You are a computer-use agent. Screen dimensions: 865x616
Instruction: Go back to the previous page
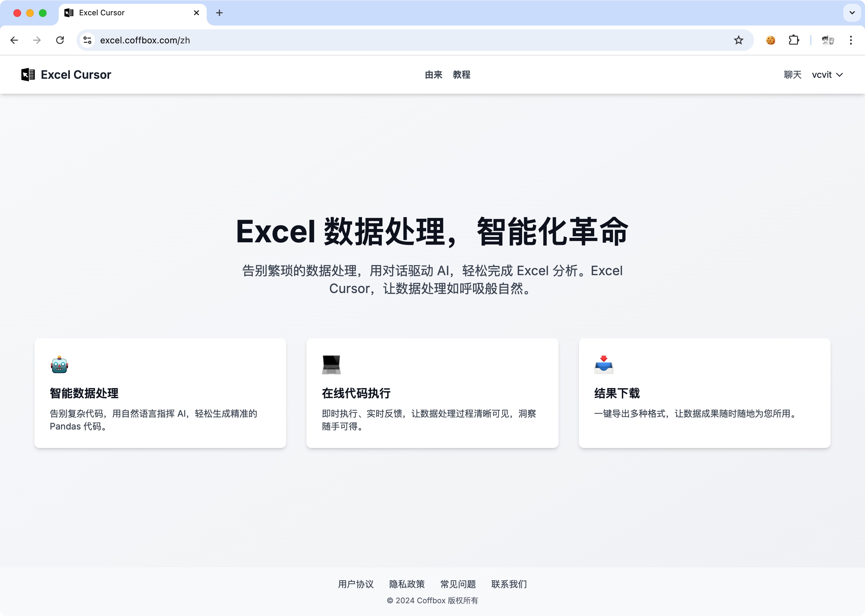click(x=14, y=40)
